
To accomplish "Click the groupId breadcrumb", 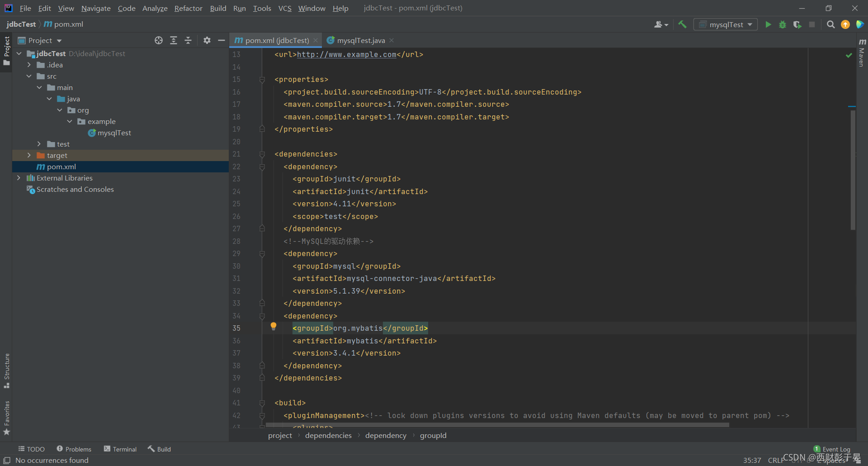I will pyautogui.click(x=433, y=435).
